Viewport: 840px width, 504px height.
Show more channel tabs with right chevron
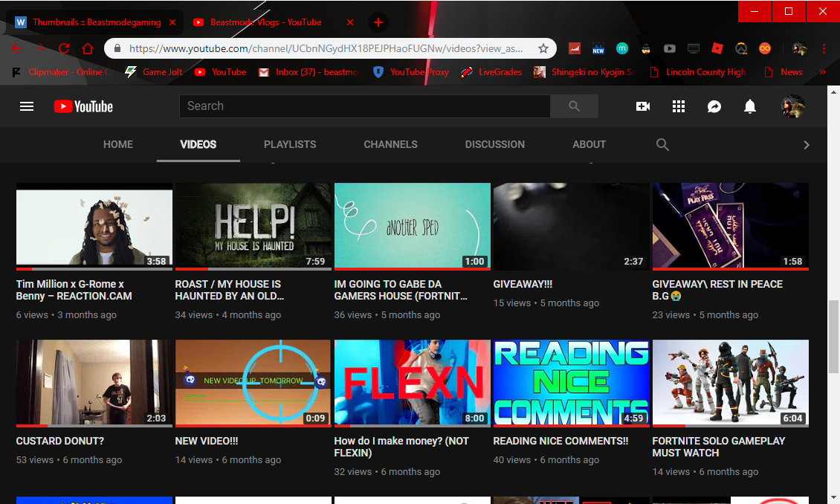(807, 145)
